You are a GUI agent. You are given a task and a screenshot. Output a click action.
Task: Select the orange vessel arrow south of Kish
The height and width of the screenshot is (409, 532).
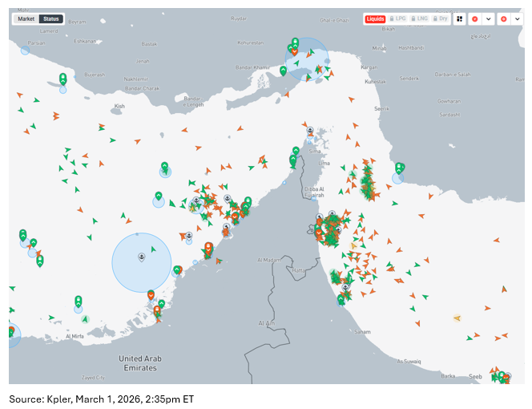pos(138,141)
